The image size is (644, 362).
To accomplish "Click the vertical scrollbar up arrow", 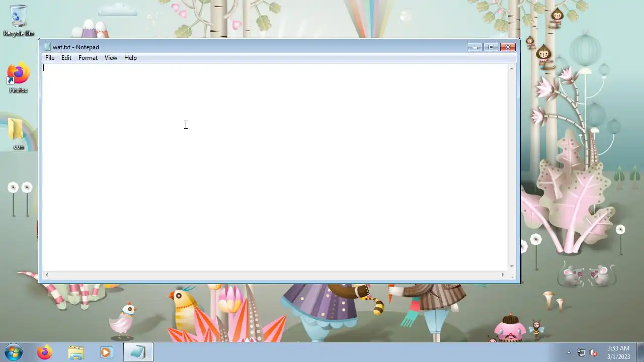I will [x=512, y=68].
